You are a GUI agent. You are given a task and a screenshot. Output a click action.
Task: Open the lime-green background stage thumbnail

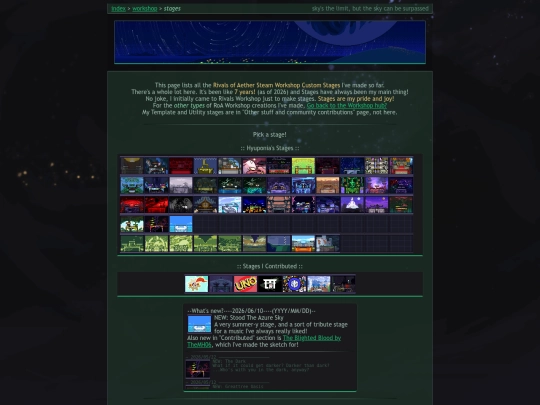(x=303, y=166)
